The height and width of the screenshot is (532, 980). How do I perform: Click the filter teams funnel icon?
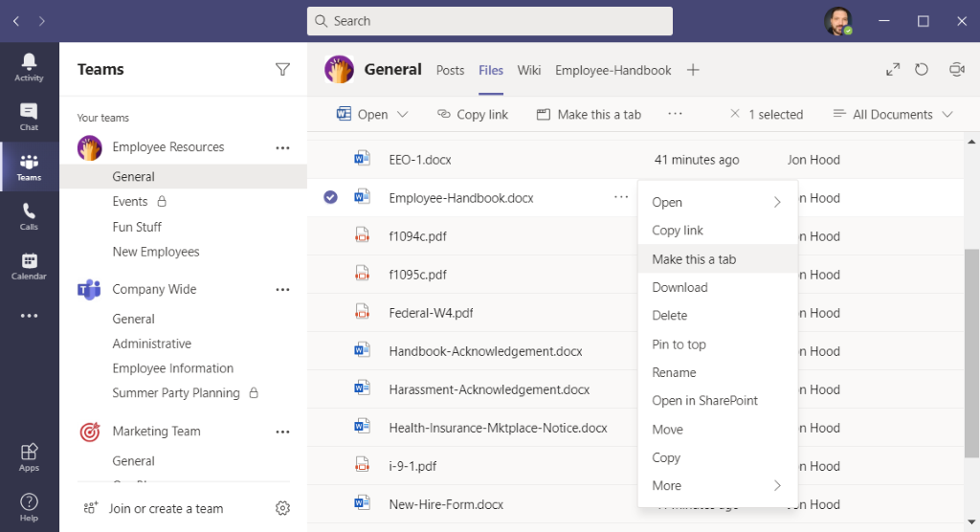coord(282,69)
